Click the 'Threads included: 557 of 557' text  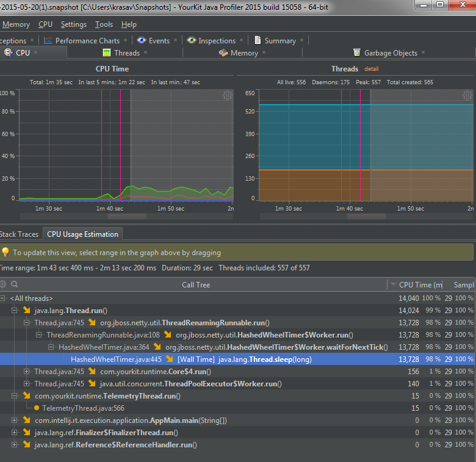tap(264, 268)
